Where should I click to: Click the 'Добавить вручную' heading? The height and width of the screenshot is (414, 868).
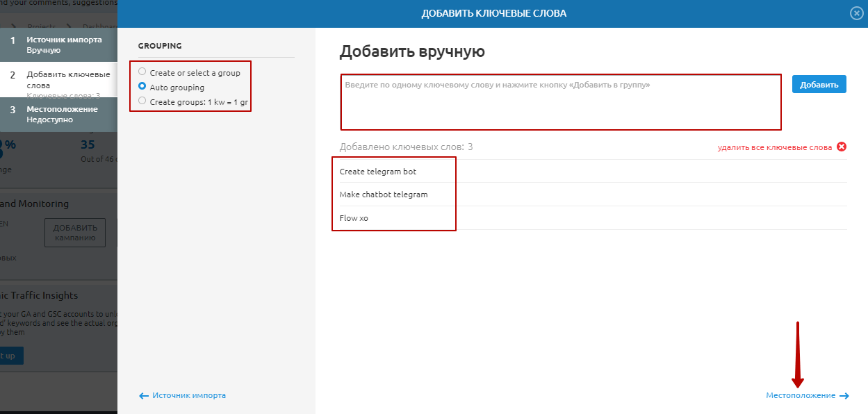412,51
